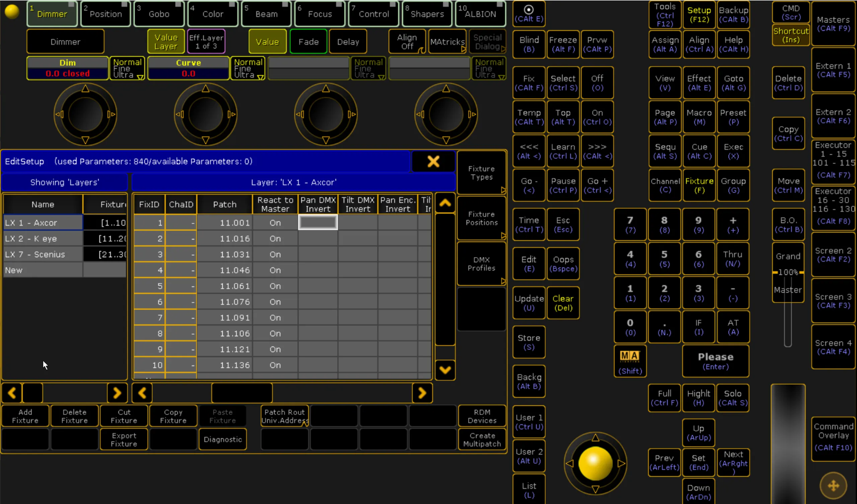Switch to the Position preset tab
857x504 pixels.
click(105, 14)
